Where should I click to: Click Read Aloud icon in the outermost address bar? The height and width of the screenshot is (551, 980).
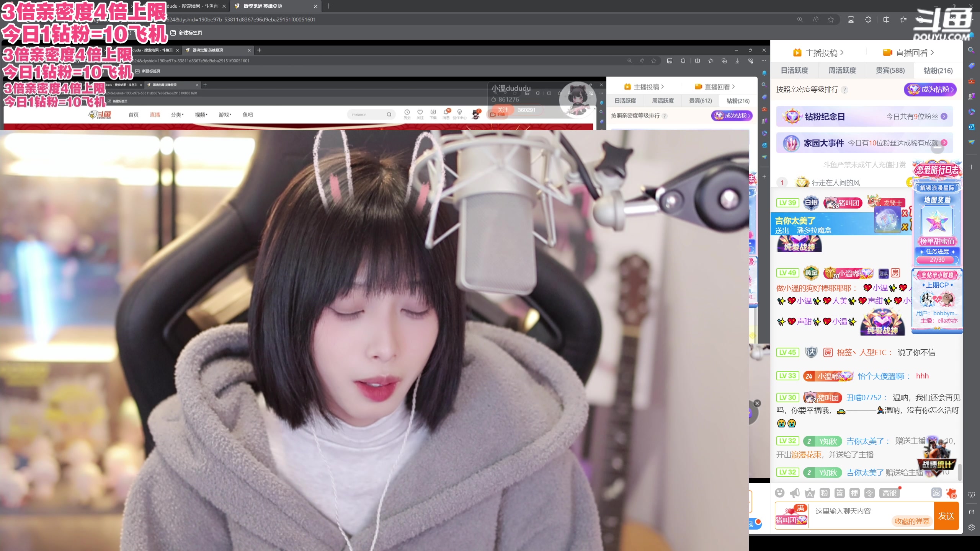(x=815, y=20)
